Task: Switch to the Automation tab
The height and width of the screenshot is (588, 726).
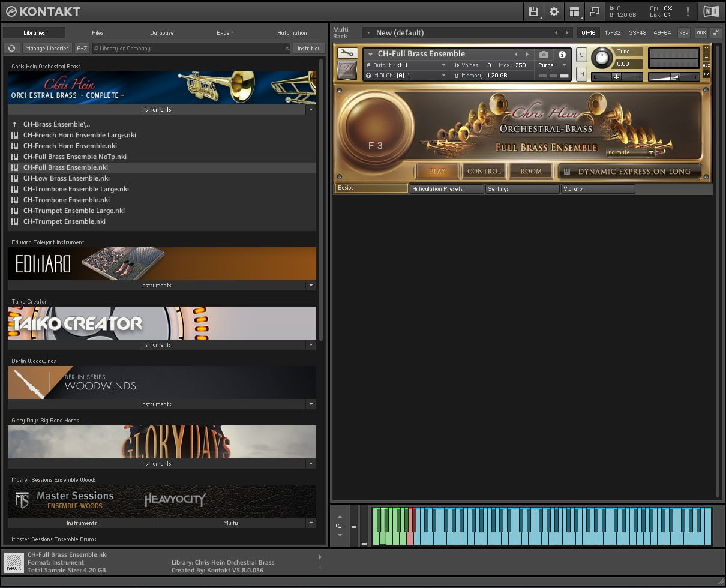Action: click(292, 33)
